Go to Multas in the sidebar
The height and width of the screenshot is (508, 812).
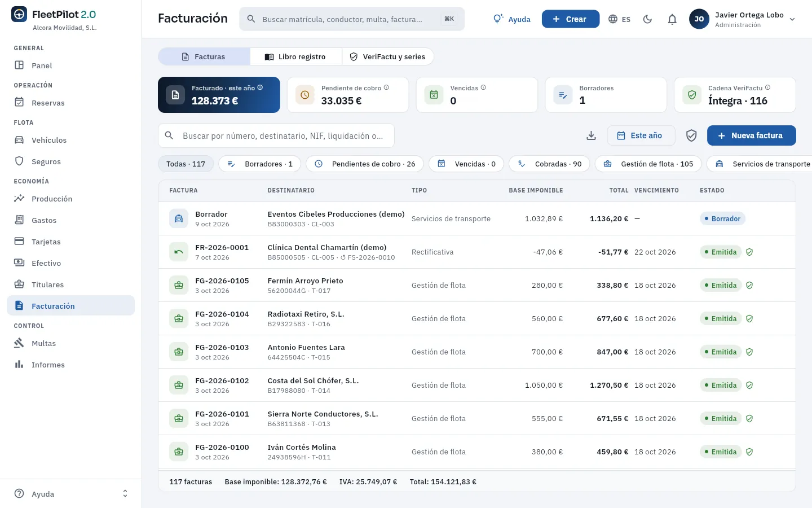(71, 343)
